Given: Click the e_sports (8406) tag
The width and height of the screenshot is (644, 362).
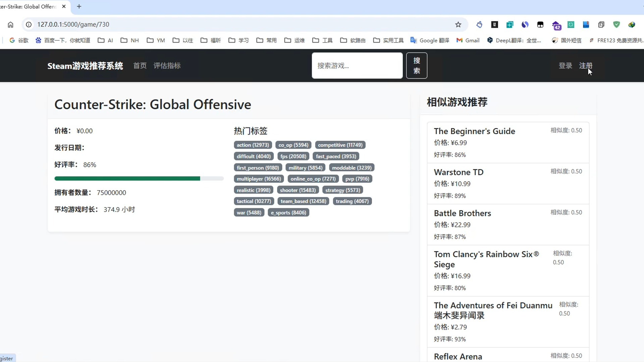Looking at the screenshot, I should pos(288,213).
